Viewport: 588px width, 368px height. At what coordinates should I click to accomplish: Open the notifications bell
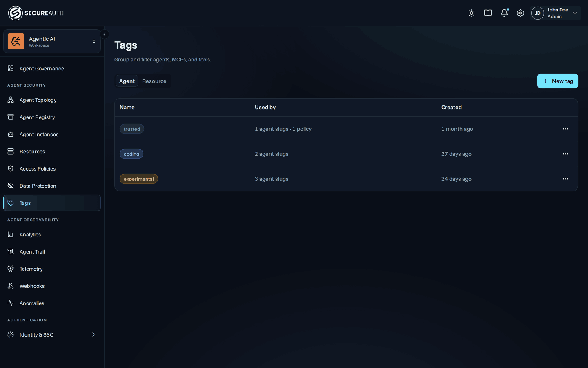click(x=504, y=13)
